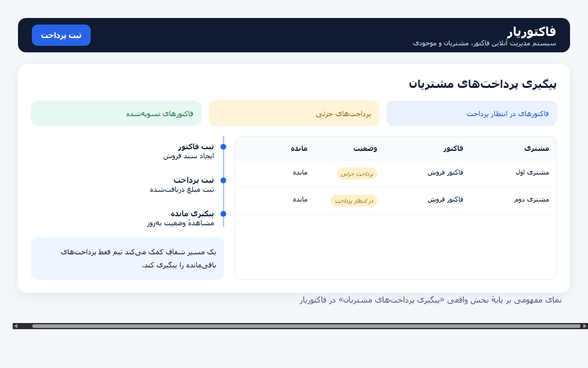Click the timeline dot beside «ثبت فاکتور»

pos(223,147)
